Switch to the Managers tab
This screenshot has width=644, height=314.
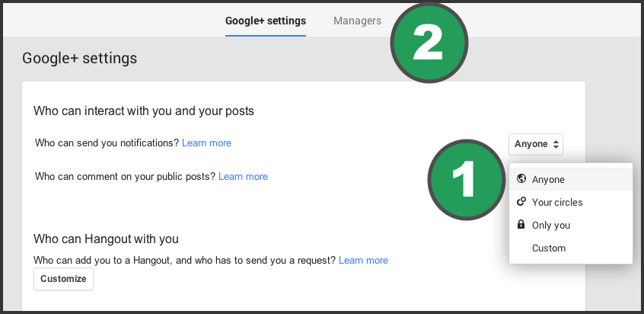click(x=357, y=21)
